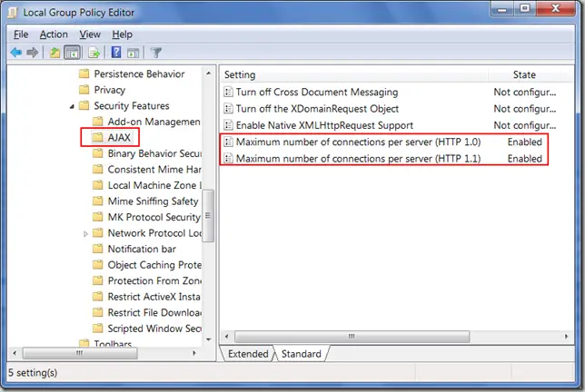Click tree pane scroll-right arrow
The image size is (585, 392).
194,353
